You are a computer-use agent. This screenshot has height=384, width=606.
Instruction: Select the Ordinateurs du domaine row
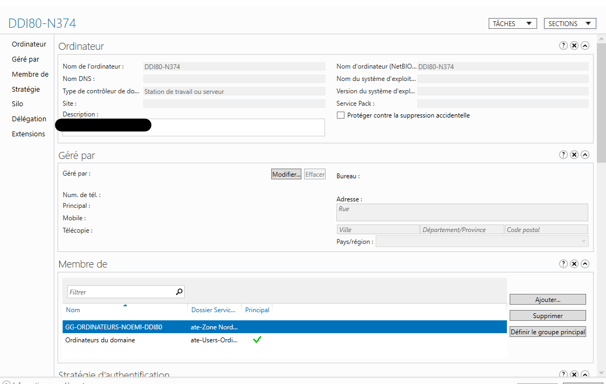(284, 340)
